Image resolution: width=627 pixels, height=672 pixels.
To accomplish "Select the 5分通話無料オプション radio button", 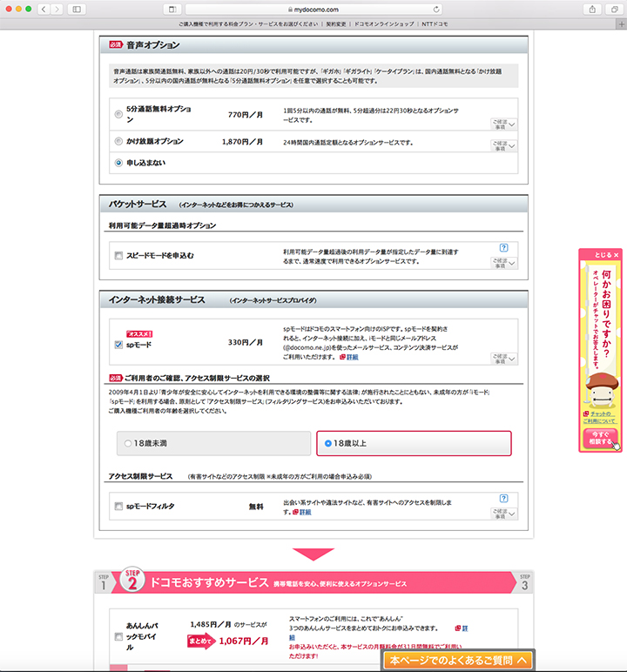I will point(118,114).
